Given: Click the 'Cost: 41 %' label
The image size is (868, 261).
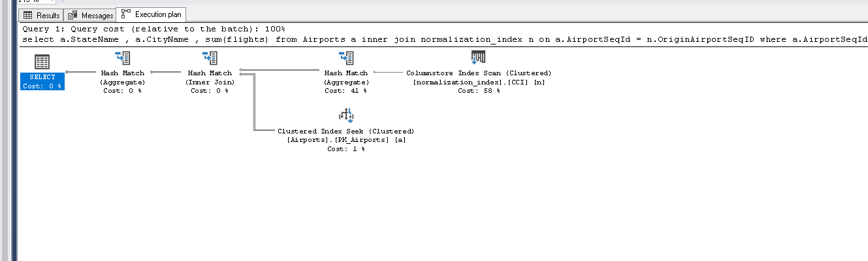Looking at the screenshot, I should pos(346,91).
